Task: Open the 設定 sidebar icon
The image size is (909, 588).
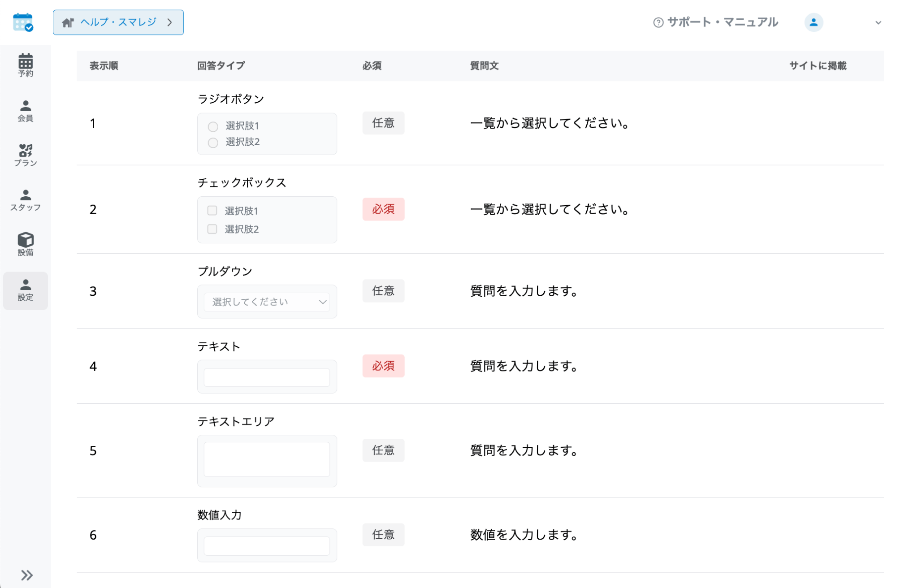Action: click(26, 290)
